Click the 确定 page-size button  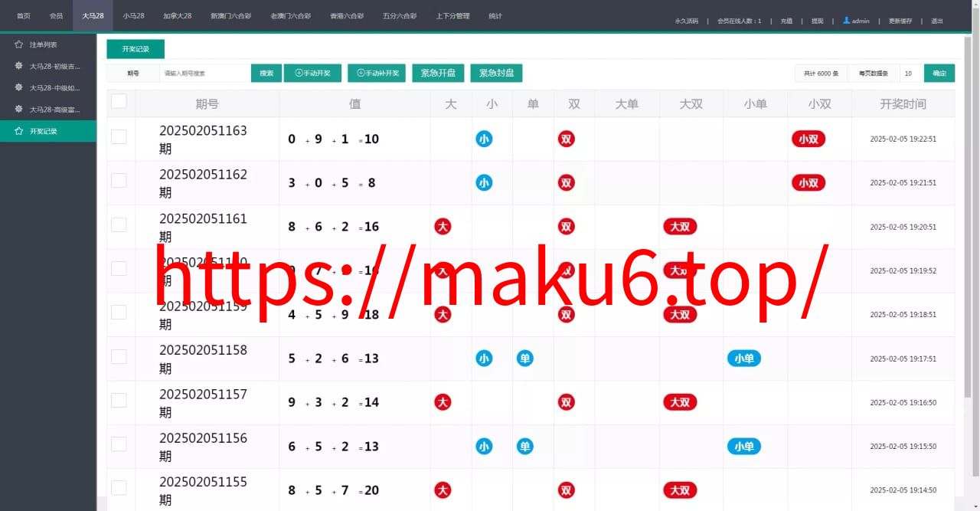939,74
